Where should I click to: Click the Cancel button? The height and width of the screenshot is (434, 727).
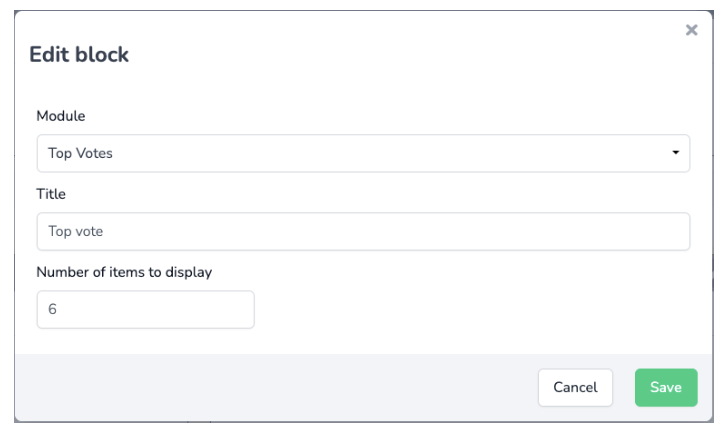575,387
